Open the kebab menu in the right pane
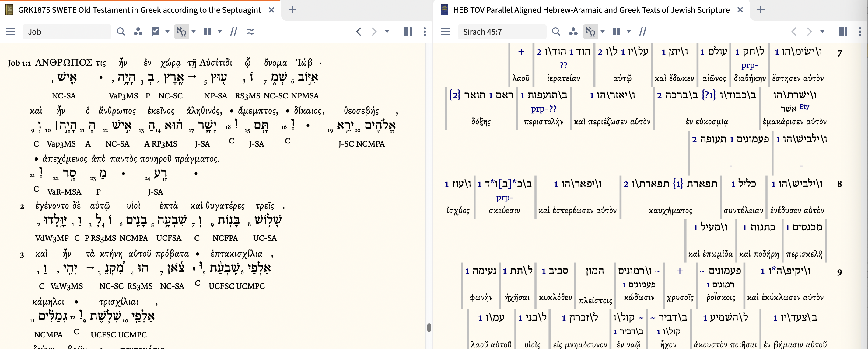 coord(860,32)
